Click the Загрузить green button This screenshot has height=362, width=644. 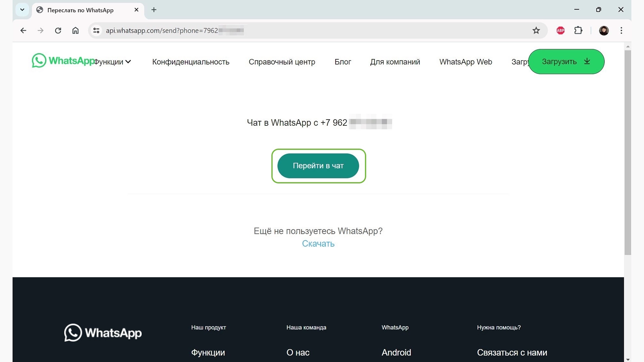pyautogui.click(x=566, y=61)
